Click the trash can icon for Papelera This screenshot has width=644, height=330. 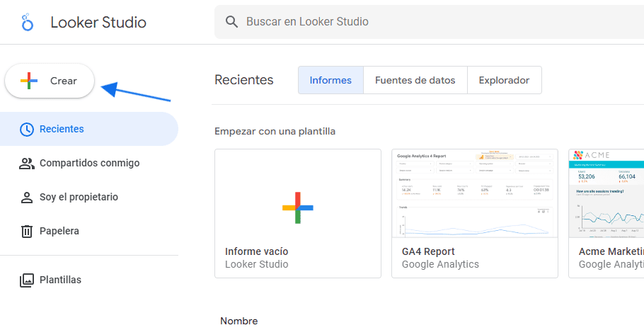(x=27, y=232)
